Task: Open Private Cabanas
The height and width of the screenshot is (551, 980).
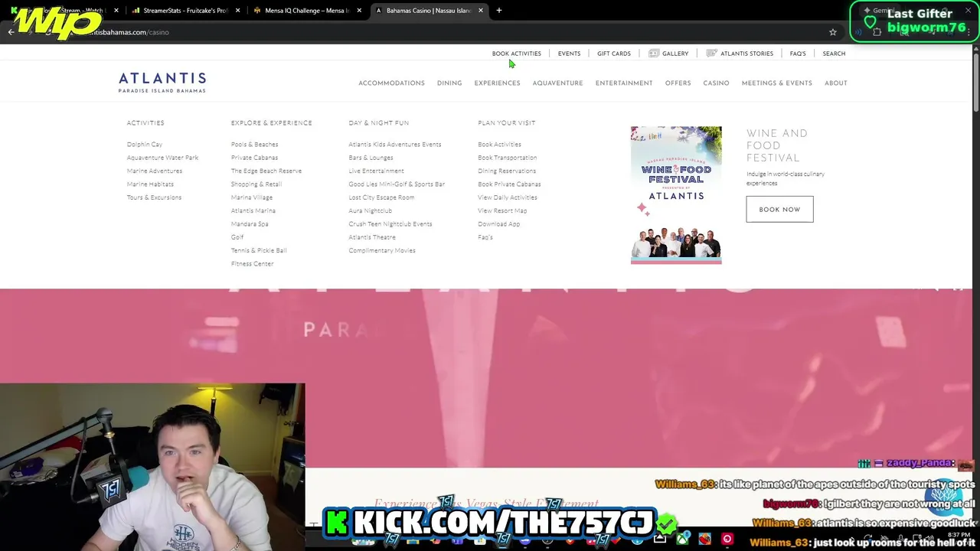Action: (254, 158)
